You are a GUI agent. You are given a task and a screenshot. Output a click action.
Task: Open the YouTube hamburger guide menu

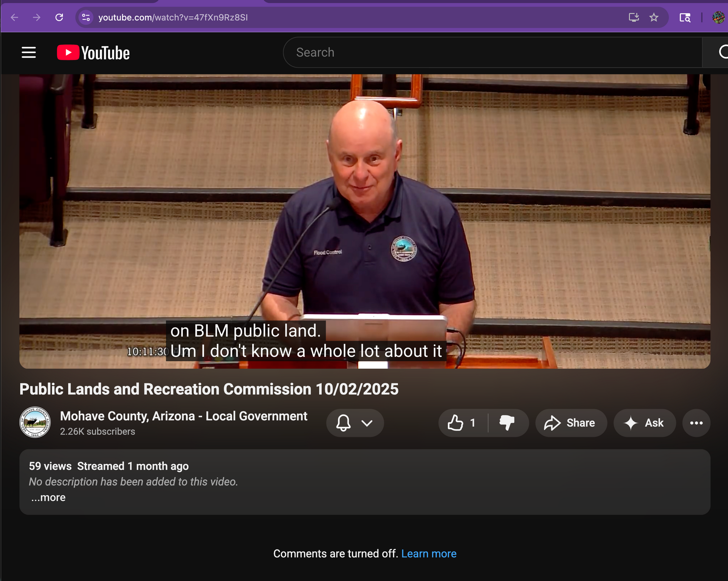(x=28, y=52)
